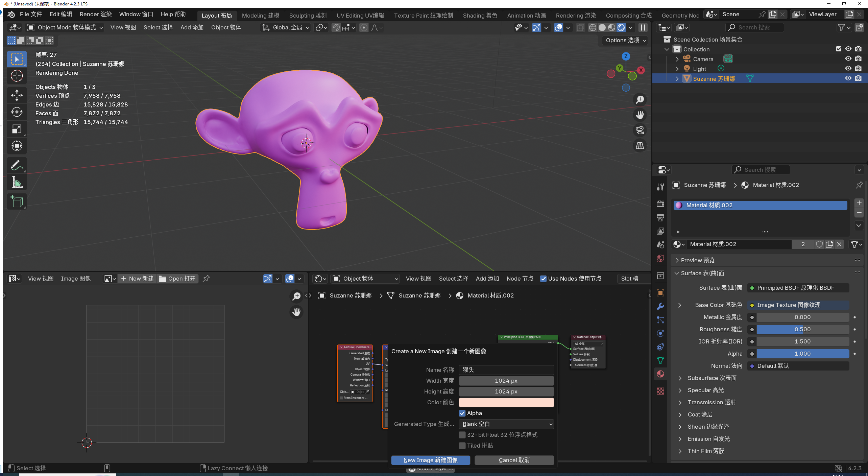Enable 32-bit Float checkbox
This screenshot has height=476, width=868.
(462, 435)
